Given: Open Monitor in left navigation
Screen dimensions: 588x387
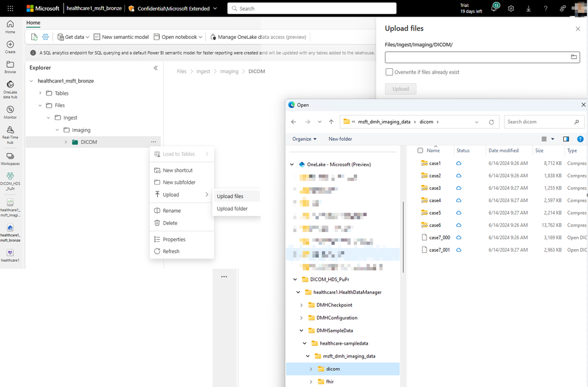Looking at the screenshot, I should [10, 112].
